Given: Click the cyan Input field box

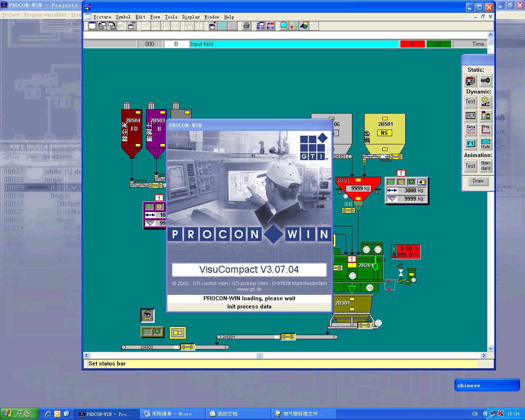Looking at the screenshot, I should (x=294, y=44).
